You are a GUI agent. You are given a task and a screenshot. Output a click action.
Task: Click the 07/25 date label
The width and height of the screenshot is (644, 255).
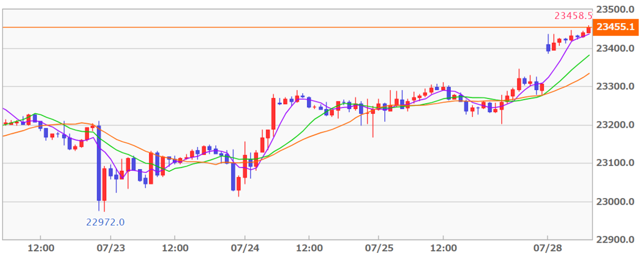(378, 248)
